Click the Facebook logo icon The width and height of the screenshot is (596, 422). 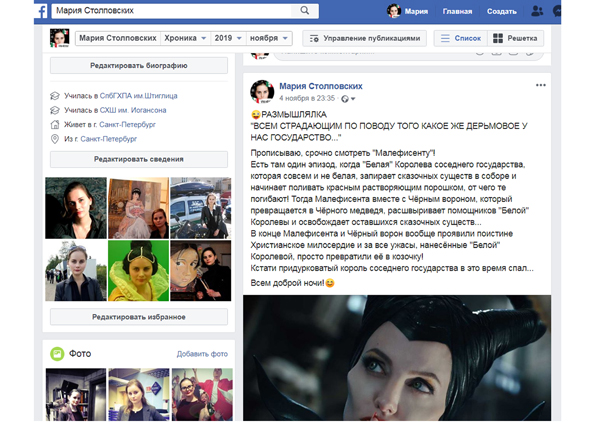coord(42,11)
